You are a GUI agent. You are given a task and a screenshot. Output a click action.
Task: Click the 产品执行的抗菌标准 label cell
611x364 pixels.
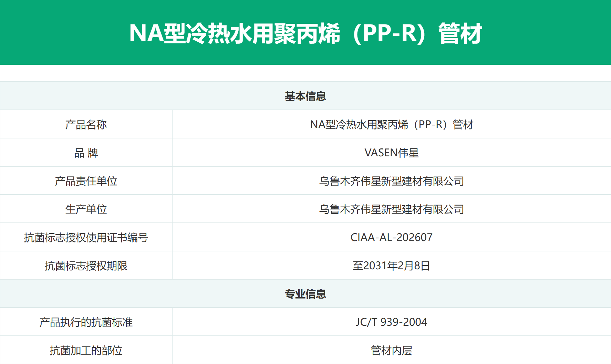coord(86,322)
